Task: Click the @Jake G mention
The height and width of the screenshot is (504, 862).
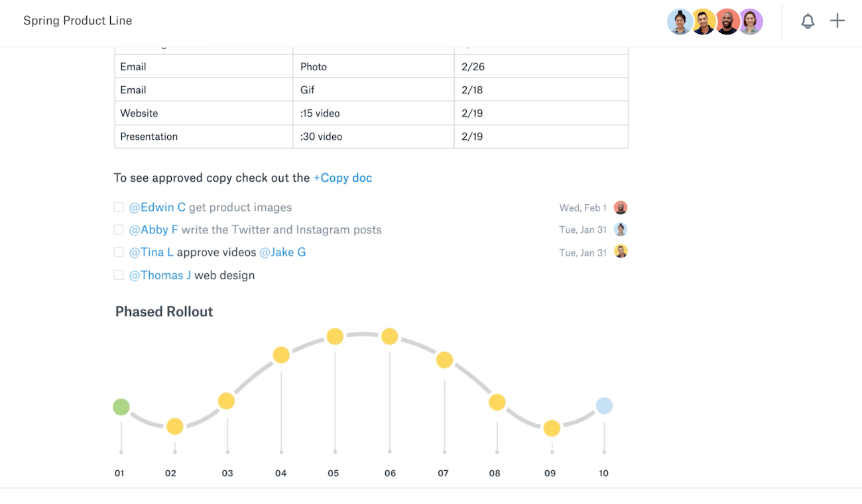Action: (282, 252)
